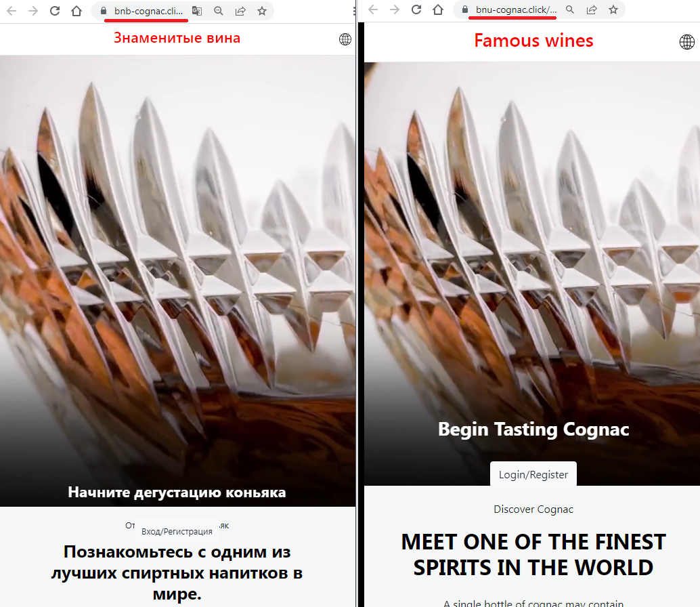
Task: Focus the bnb-cognac address bar URL
Action: click(x=148, y=11)
